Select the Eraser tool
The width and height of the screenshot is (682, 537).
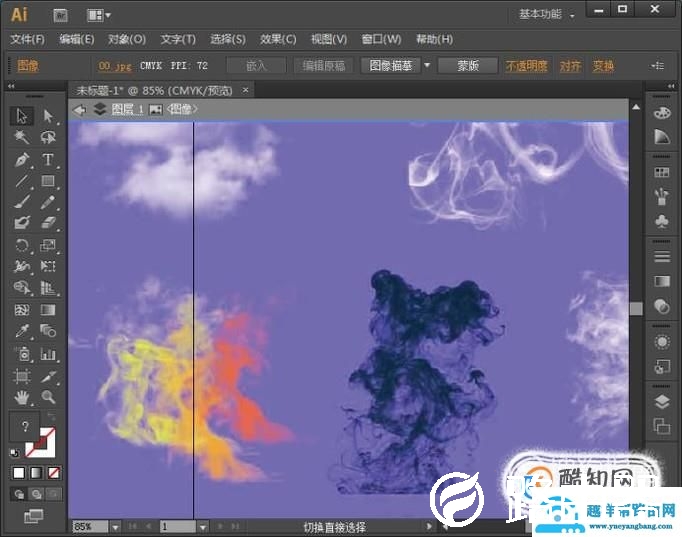point(48,223)
